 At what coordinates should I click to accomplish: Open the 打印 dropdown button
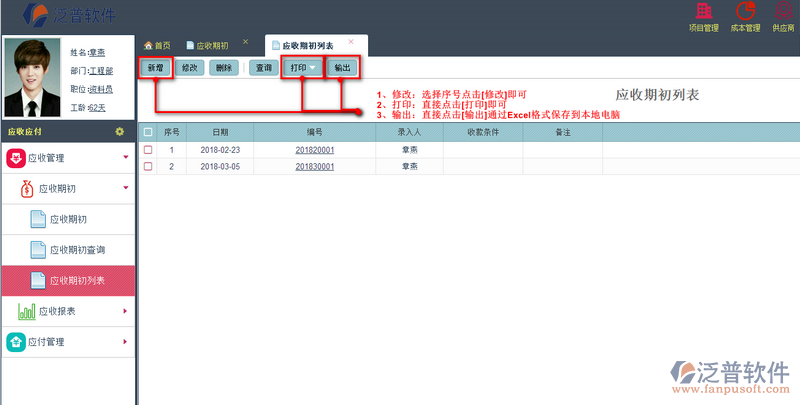(x=304, y=68)
